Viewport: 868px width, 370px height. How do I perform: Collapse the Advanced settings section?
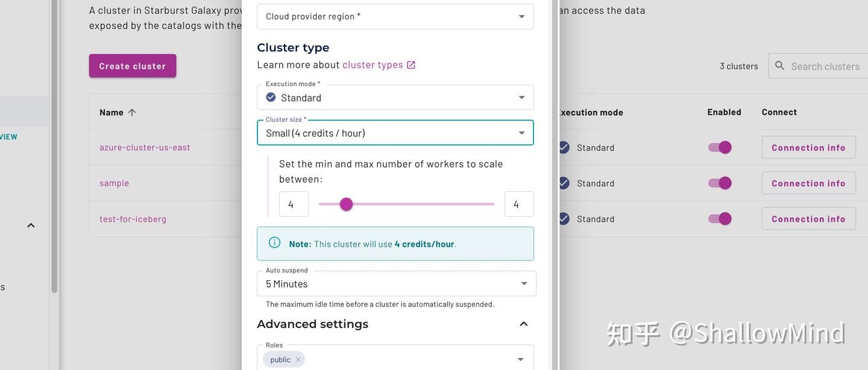click(523, 324)
